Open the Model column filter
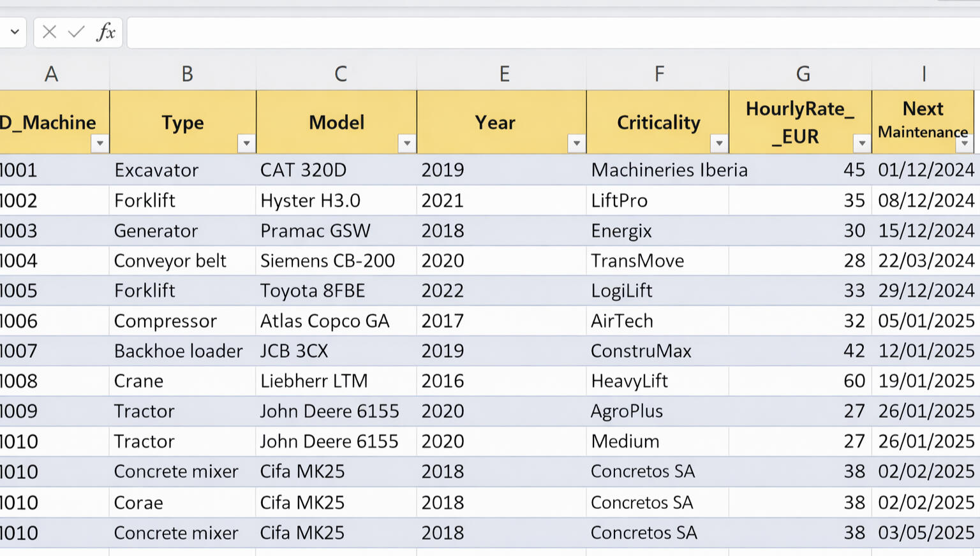980x556 pixels. click(406, 144)
